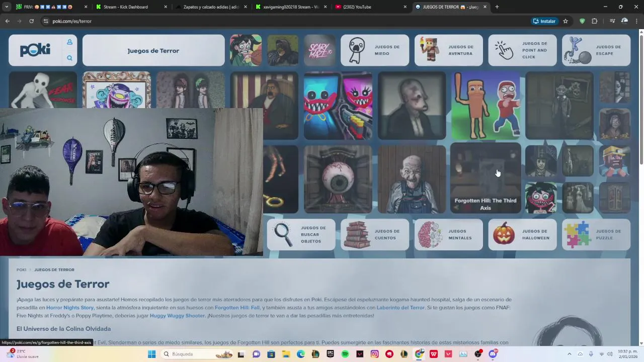Open Discord from the taskbar
The height and width of the screenshot is (362, 644).
493,354
